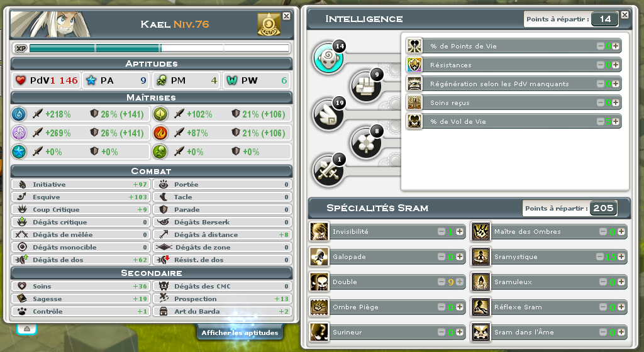Increase Galopade specialty by one point
Screen dimensions: 644x352
(460, 257)
